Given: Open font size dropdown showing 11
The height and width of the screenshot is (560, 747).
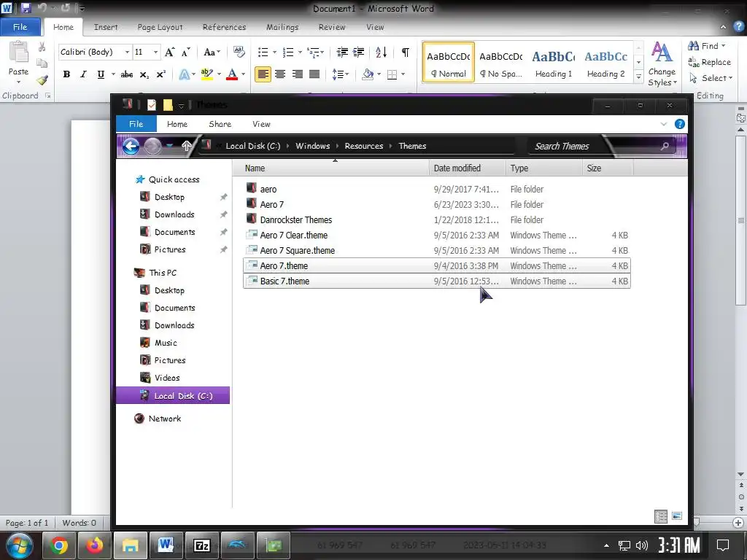Looking at the screenshot, I should pyautogui.click(x=156, y=52).
